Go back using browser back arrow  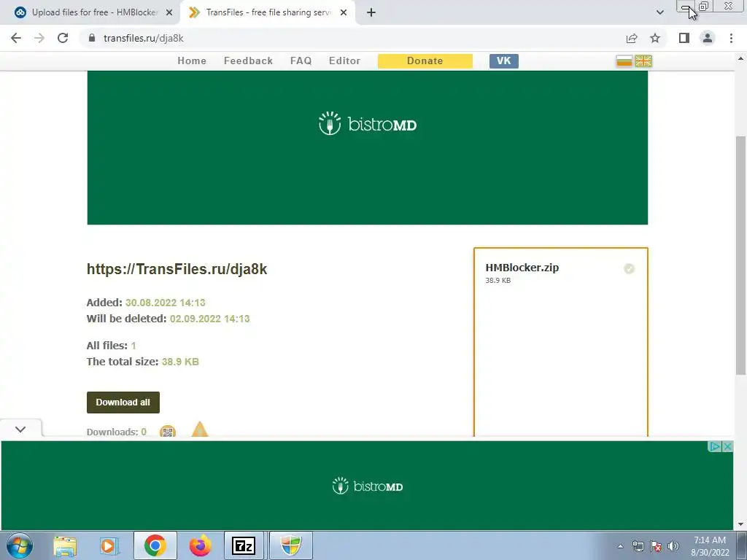pos(16,38)
